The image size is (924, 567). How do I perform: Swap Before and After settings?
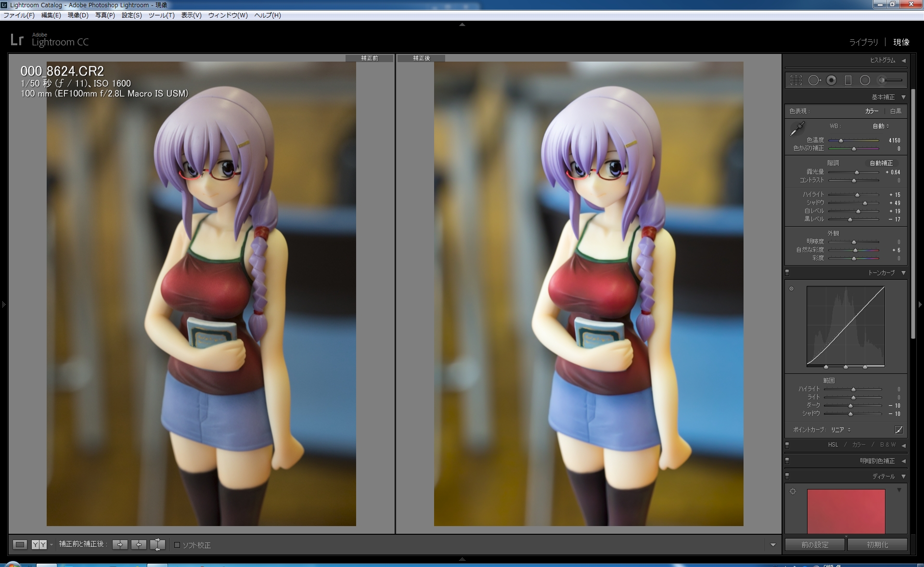tap(157, 544)
